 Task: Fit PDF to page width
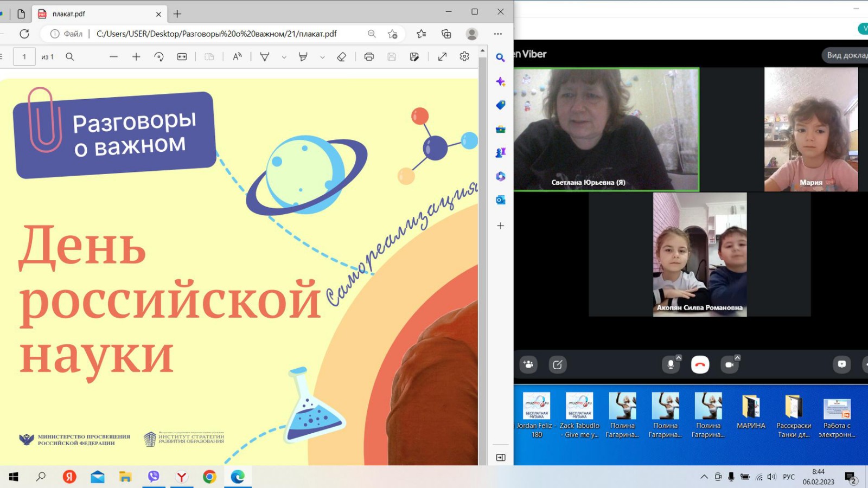click(x=182, y=56)
